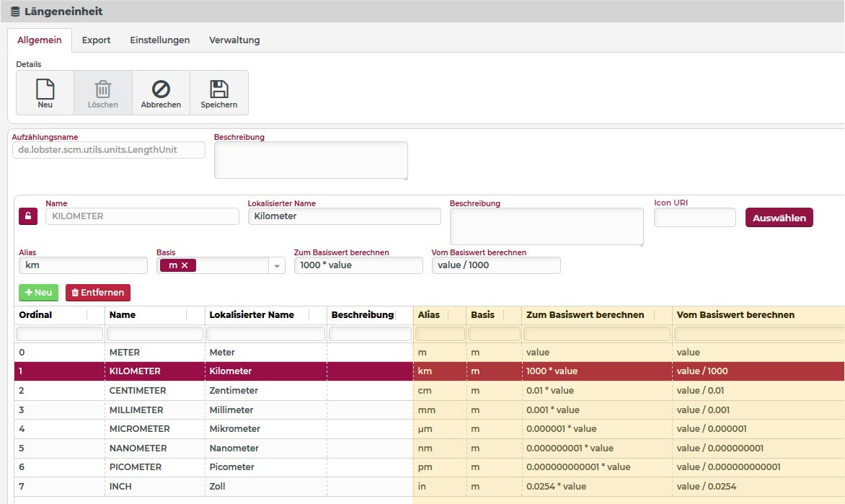Click the Icon URI input field
Screen dimensions: 845x504
(x=694, y=217)
